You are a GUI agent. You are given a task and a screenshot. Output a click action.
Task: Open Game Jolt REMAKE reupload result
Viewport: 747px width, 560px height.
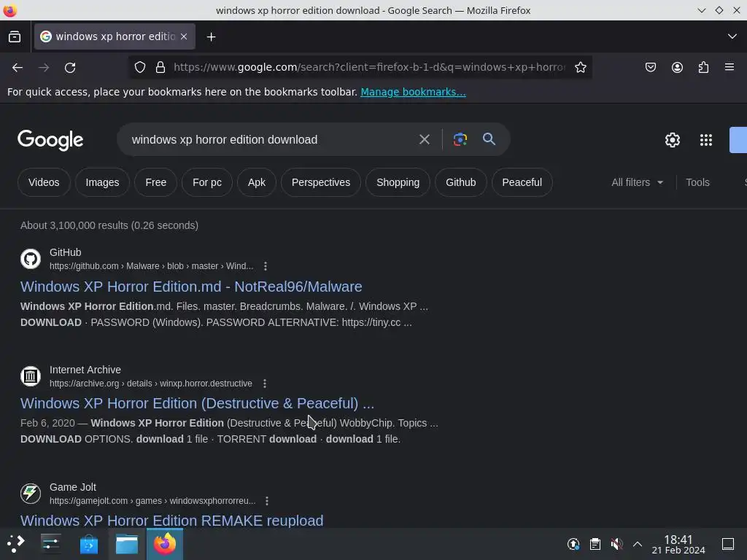(x=172, y=520)
